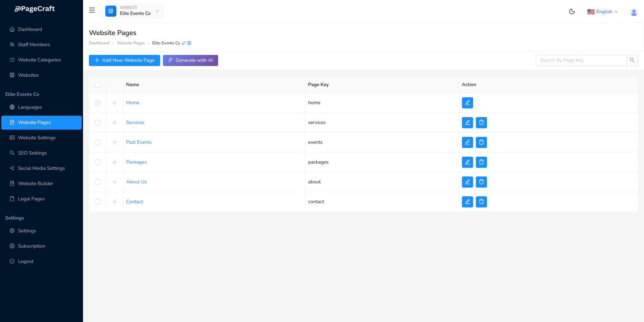This screenshot has width=644, height=322.
Task: Tick the checkbox for the Packages row
Action: click(98, 162)
